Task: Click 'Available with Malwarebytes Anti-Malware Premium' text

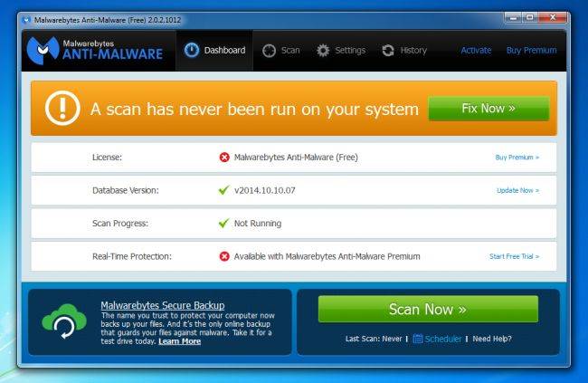Action: pos(327,256)
